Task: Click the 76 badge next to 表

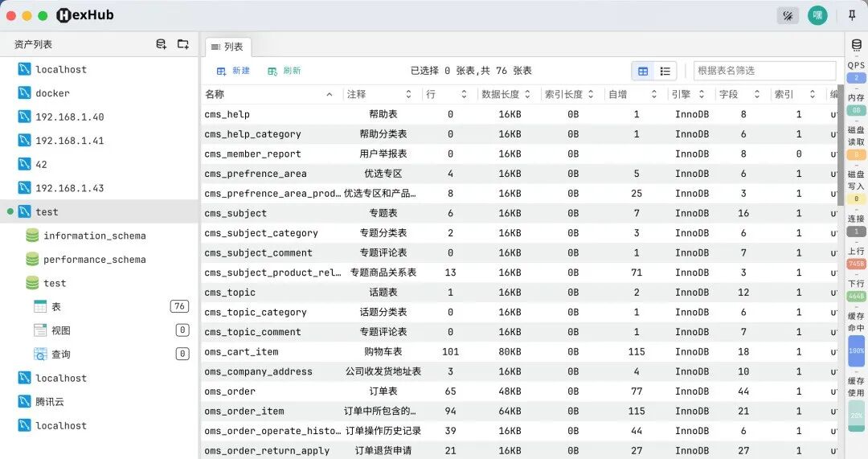Action: pyautogui.click(x=179, y=306)
